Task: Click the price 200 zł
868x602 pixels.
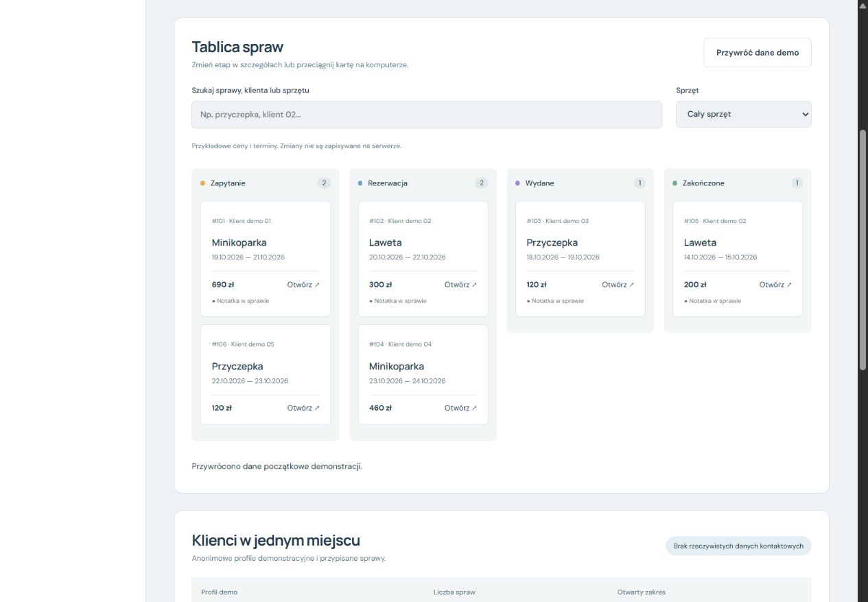Action: pos(695,284)
